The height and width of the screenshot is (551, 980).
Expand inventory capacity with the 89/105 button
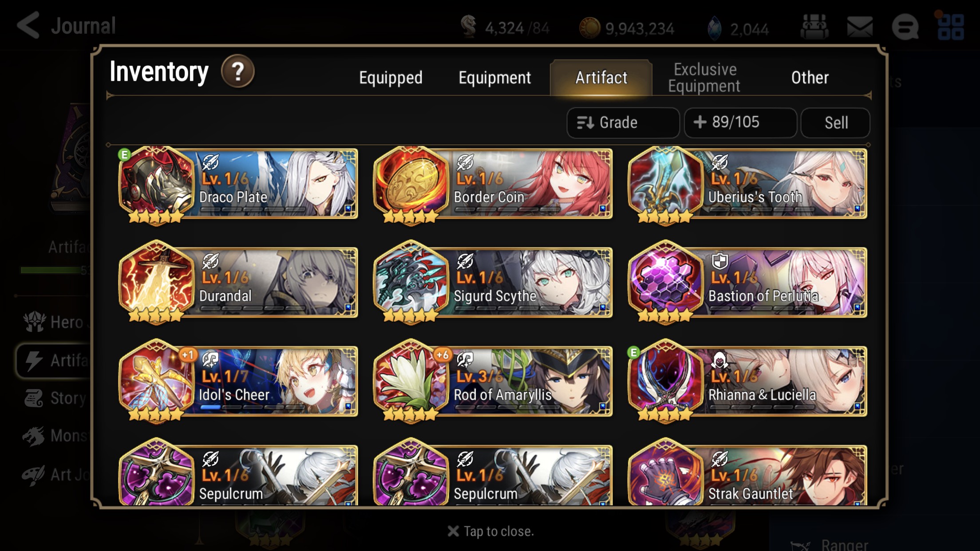(740, 122)
